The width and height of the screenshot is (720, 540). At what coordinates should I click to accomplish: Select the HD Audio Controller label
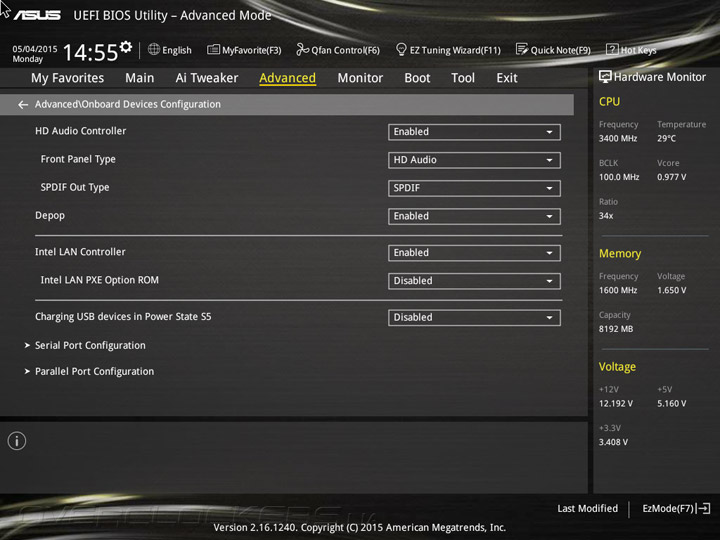coord(80,131)
